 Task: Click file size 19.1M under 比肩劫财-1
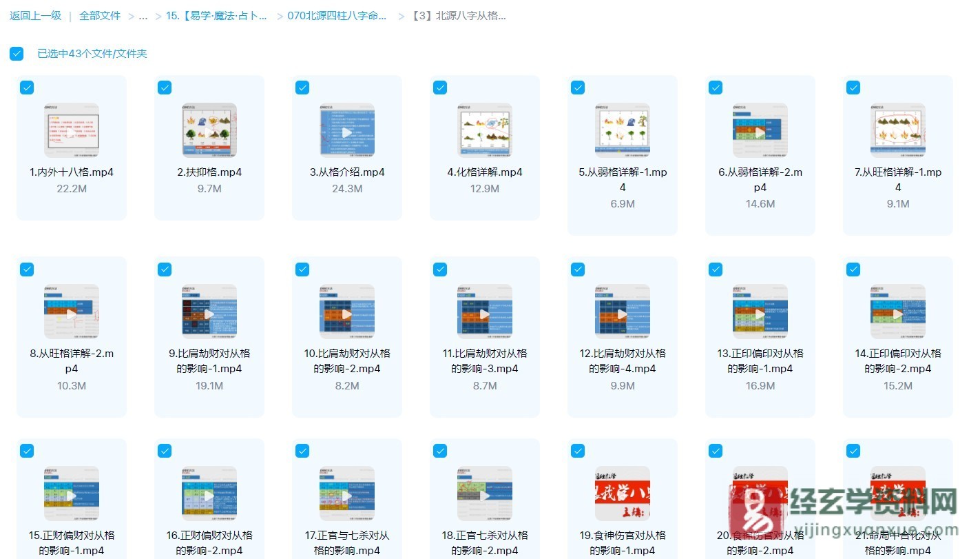(209, 386)
